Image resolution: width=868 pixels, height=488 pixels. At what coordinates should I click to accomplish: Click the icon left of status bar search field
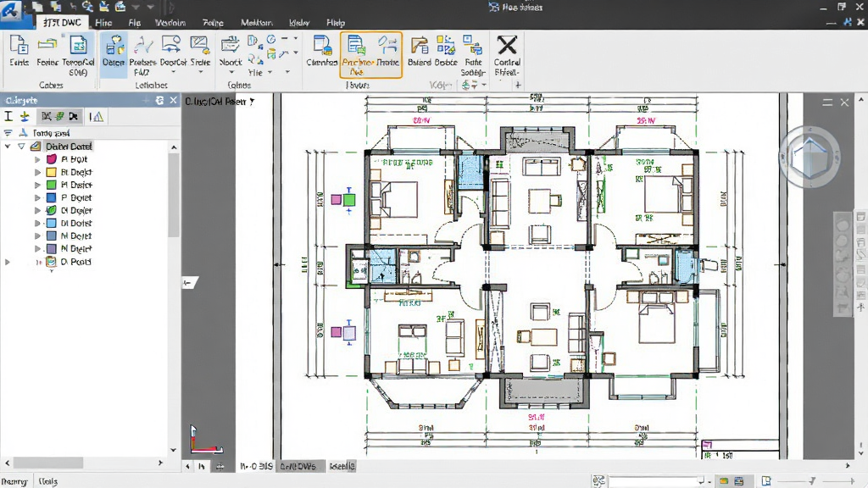598,481
